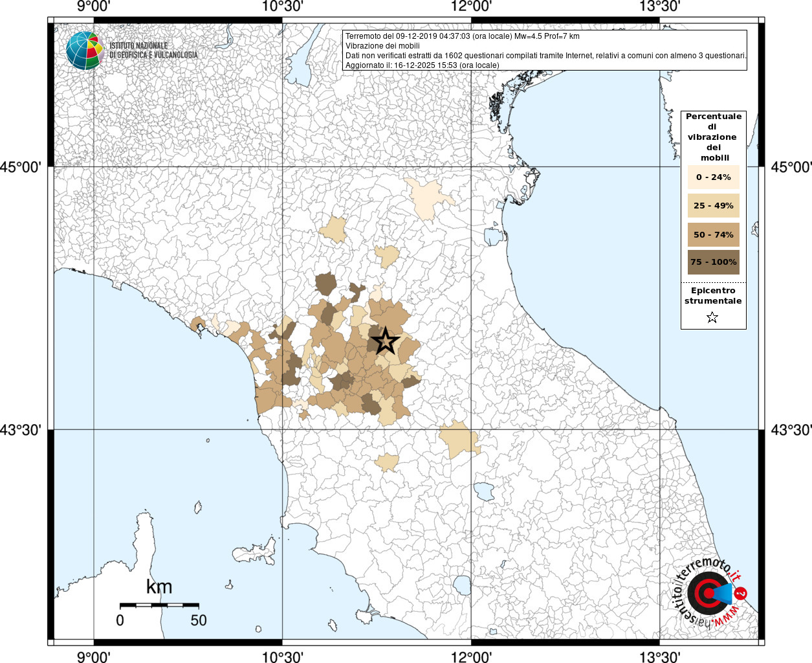
Task: Click the 'Percentuale di vibrazione dei mobili' legend title
Action: pyautogui.click(x=714, y=137)
